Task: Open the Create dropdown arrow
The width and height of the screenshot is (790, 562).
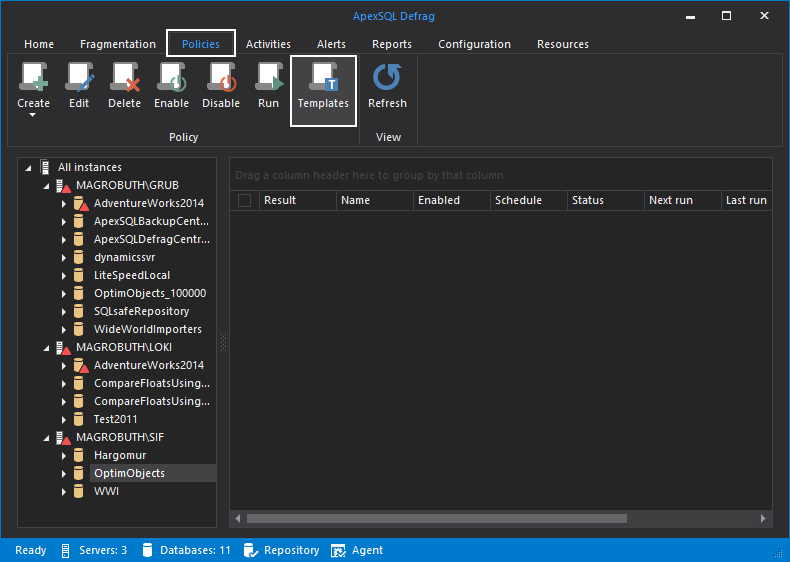Action: (x=33, y=115)
